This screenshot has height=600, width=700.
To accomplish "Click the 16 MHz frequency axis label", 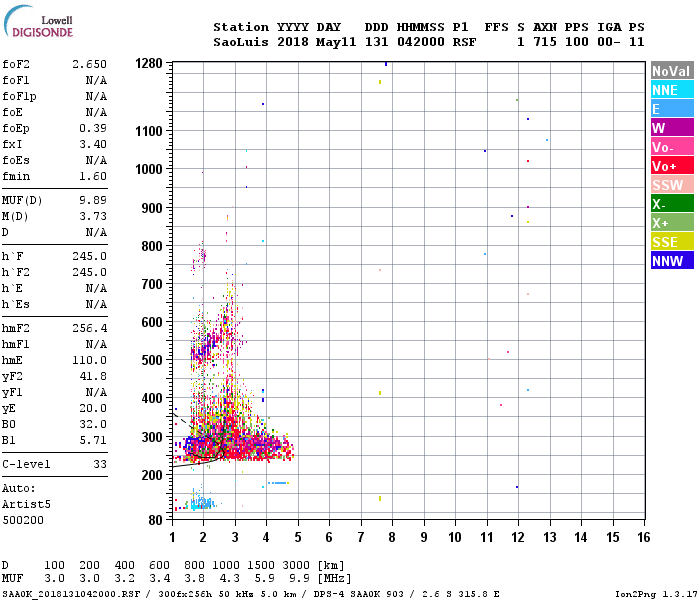I will tap(644, 537).
